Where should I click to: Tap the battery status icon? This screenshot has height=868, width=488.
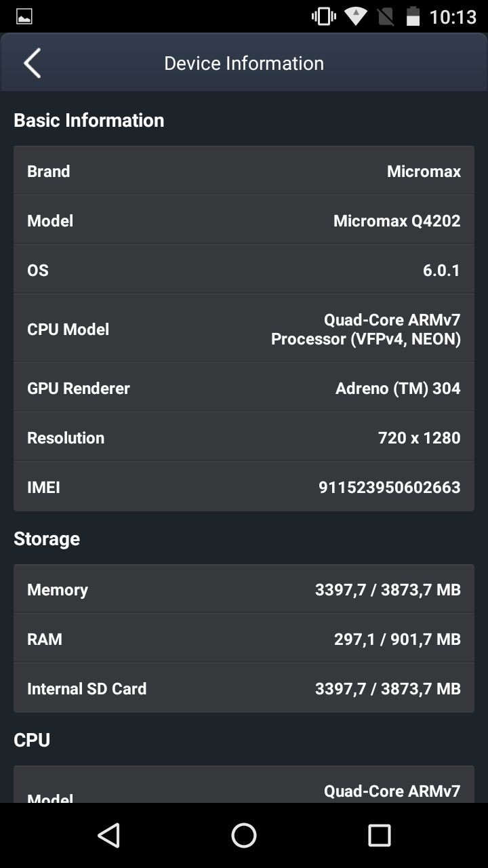tap(413, 16)
